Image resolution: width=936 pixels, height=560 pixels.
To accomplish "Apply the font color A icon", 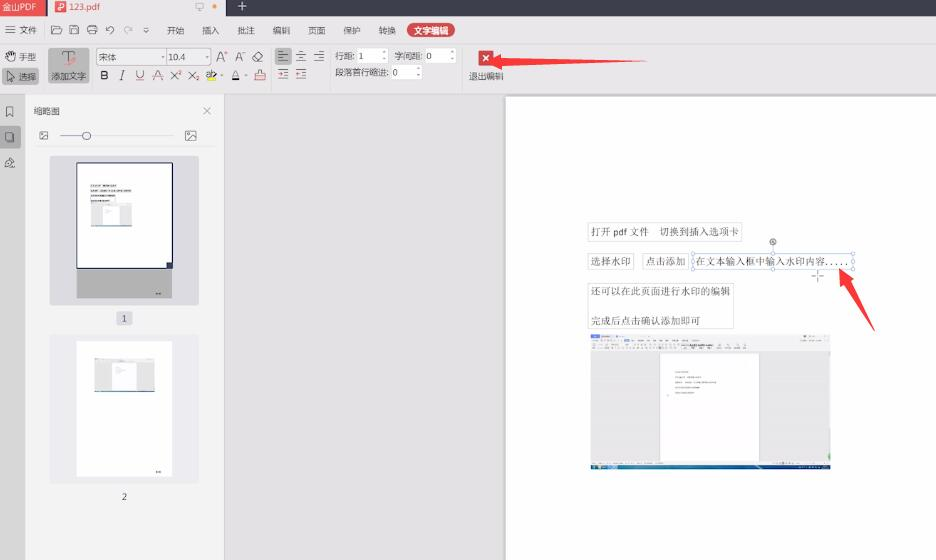I will coord(236,75).
